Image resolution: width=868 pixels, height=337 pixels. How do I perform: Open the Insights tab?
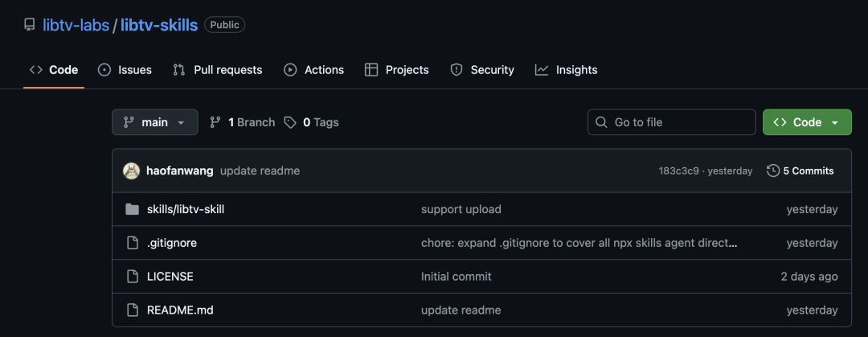(567, 70)
